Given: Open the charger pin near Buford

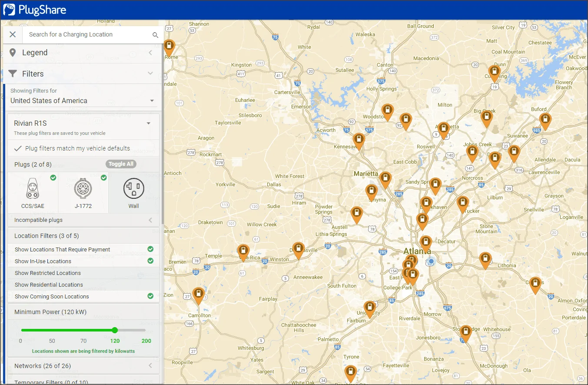Looking at the screenshot, I should coord(545,121).
